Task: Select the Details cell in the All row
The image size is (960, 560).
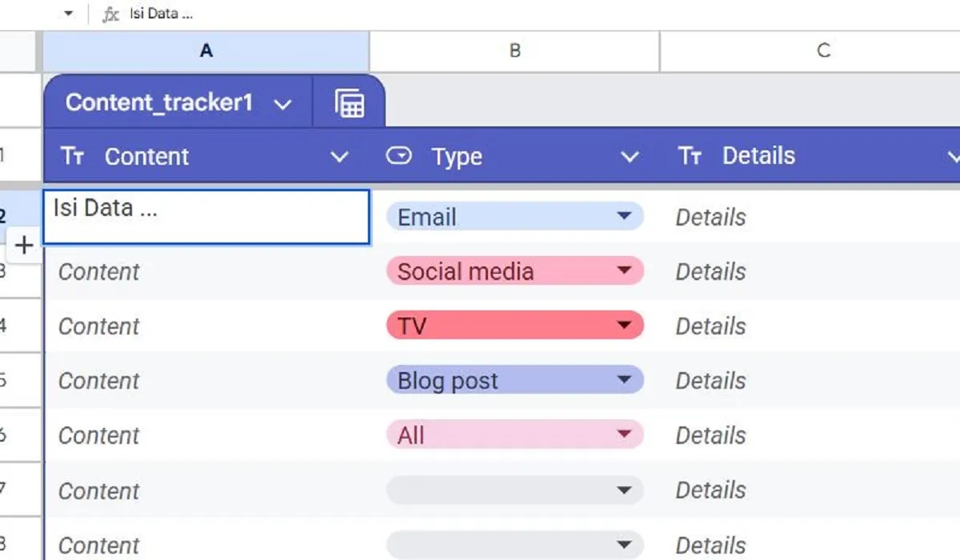Action: (x=810, y=434)
